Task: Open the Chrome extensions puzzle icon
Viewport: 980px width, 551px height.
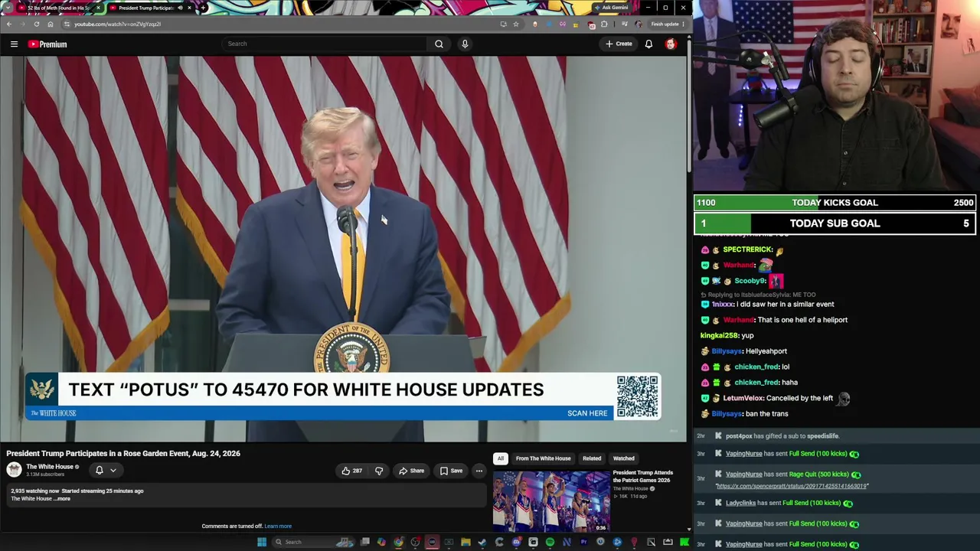Action: 604,24
